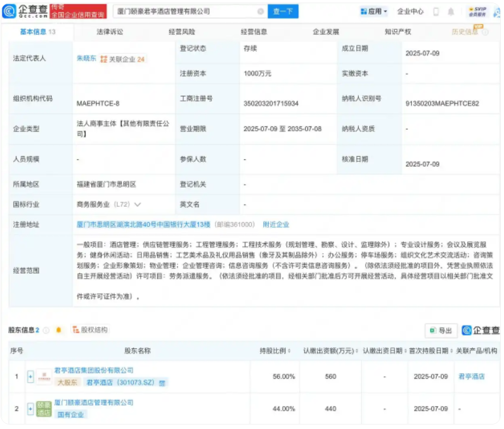
Task: Click the stock info icon after 301073.SZ
Action: 162,383
